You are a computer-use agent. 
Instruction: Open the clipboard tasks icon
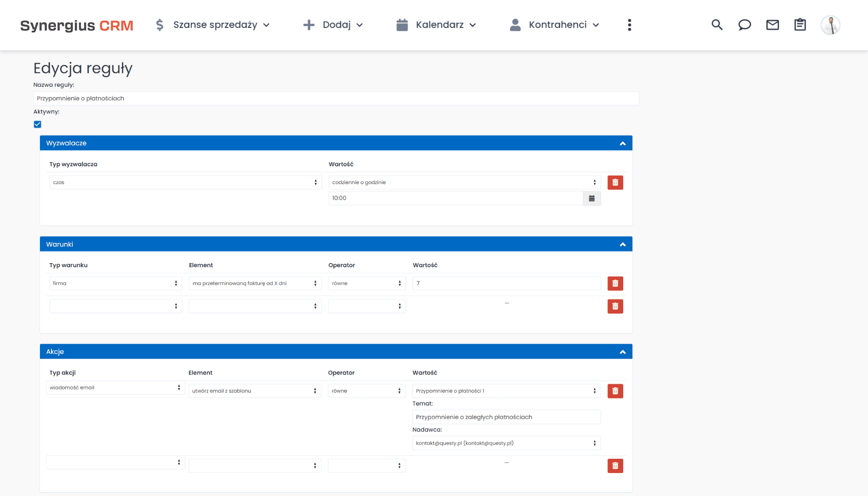(800, 25)
